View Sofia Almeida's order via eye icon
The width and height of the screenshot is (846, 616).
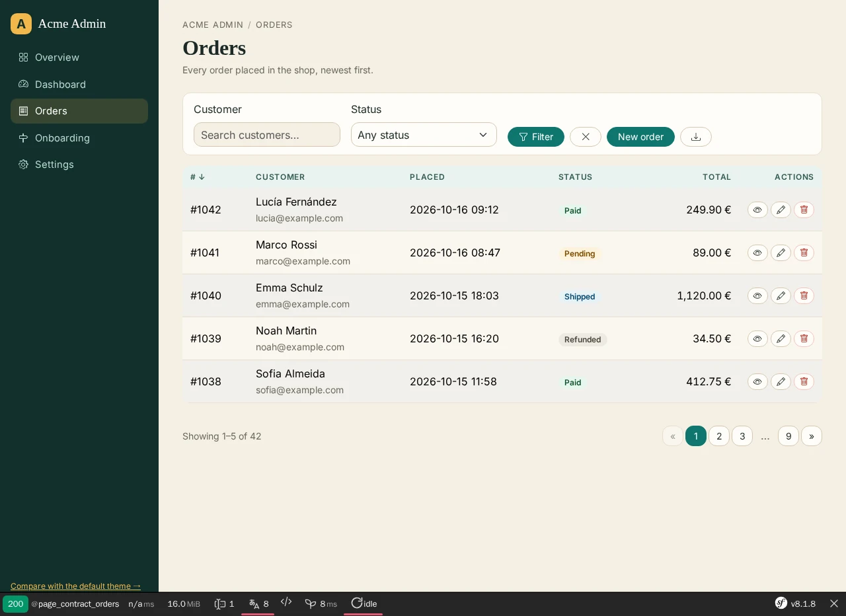(757, 381)
